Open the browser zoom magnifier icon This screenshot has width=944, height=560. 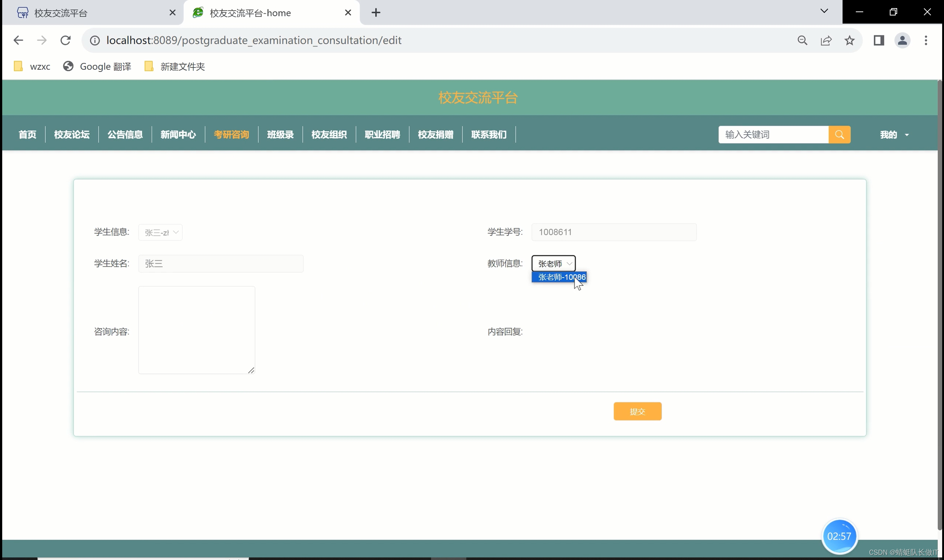point(802,41)
